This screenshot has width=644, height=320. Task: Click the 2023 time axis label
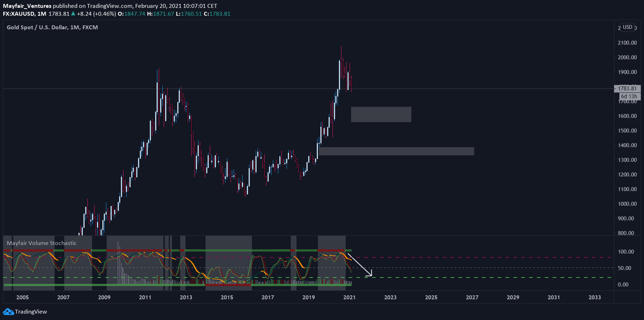pos(390,297)
